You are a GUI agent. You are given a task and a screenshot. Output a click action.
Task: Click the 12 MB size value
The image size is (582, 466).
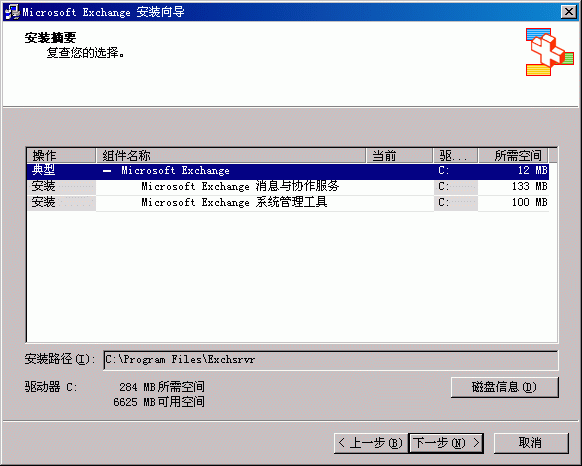(x=533, y=171)
